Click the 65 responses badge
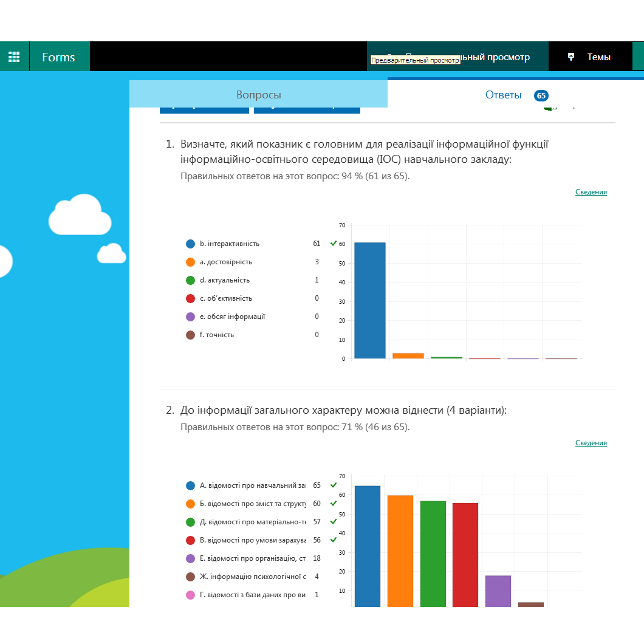Image resolution: width=644 pixels, height=644 pixels. pos(541,96)
